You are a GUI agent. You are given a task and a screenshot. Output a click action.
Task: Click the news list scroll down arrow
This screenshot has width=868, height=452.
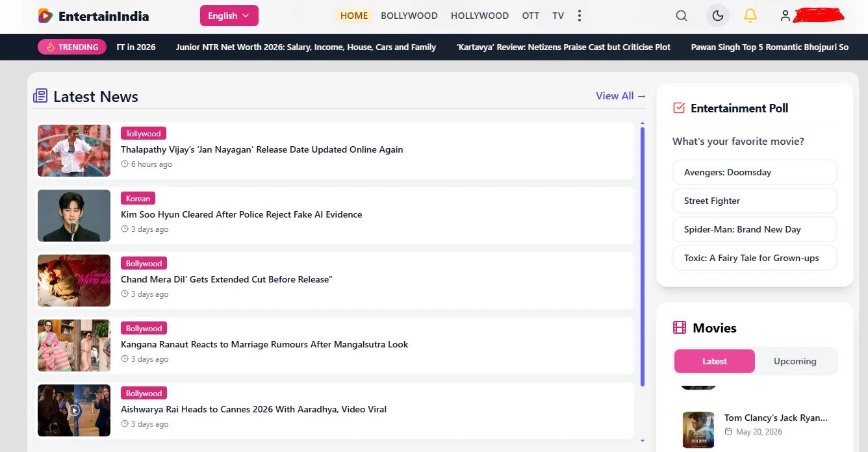643,440
